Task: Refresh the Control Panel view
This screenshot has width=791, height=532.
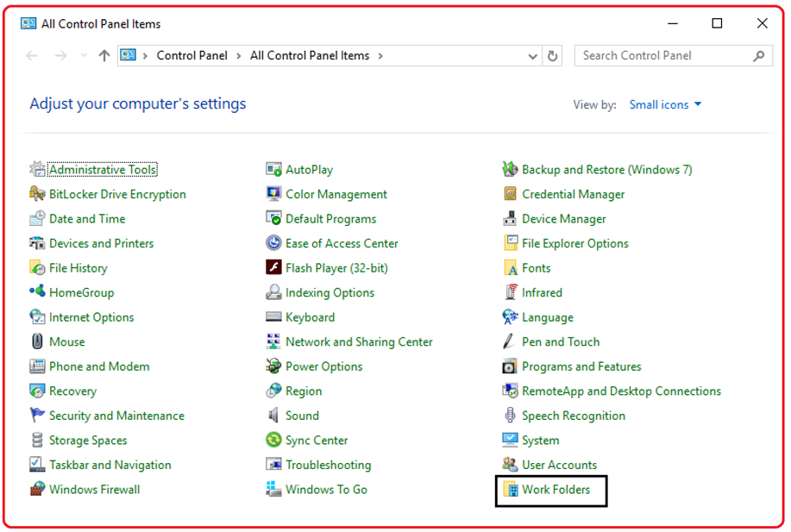Action: (x=552, y=56)
